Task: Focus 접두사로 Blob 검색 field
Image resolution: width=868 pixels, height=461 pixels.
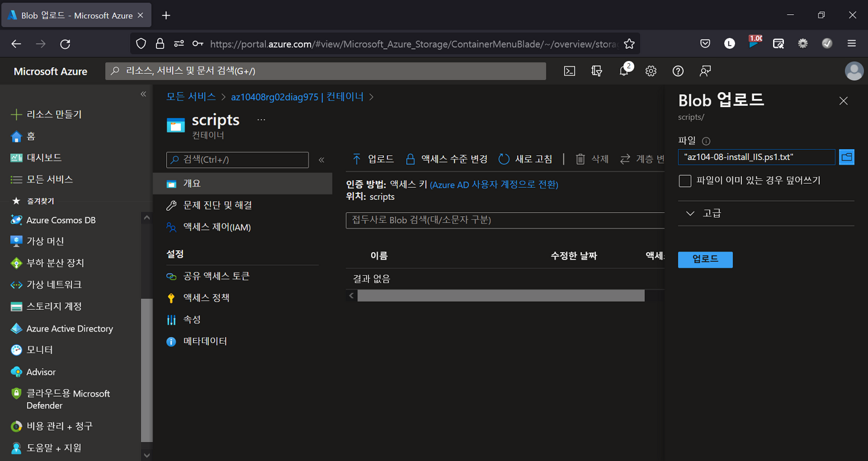Action: [x=505, y=220]
